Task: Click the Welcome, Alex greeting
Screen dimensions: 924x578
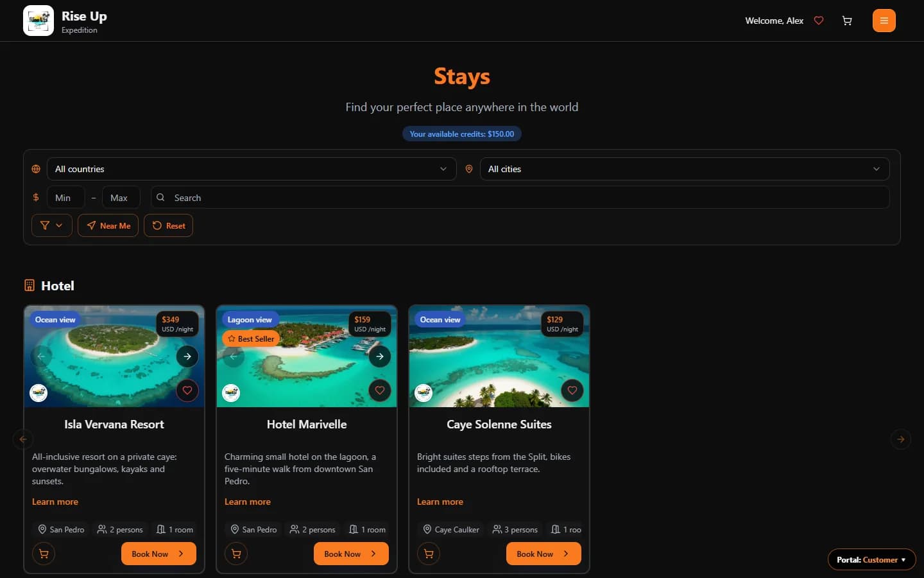Action: click(774, 21)
